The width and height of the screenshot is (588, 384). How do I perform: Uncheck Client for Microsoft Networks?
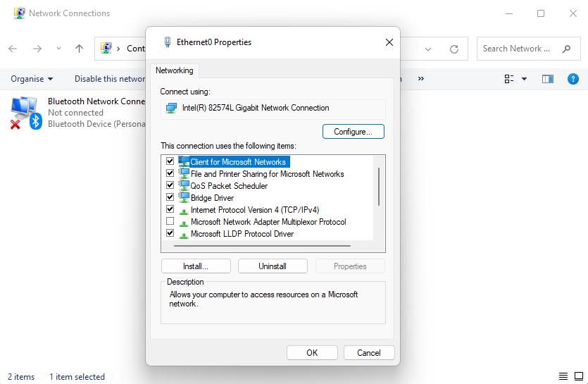coord(170,161)
